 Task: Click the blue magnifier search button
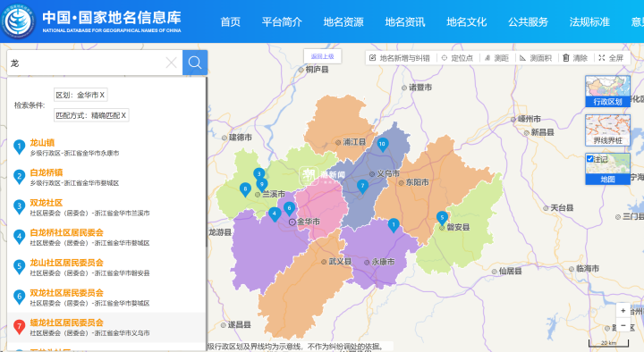coord(195,63)
